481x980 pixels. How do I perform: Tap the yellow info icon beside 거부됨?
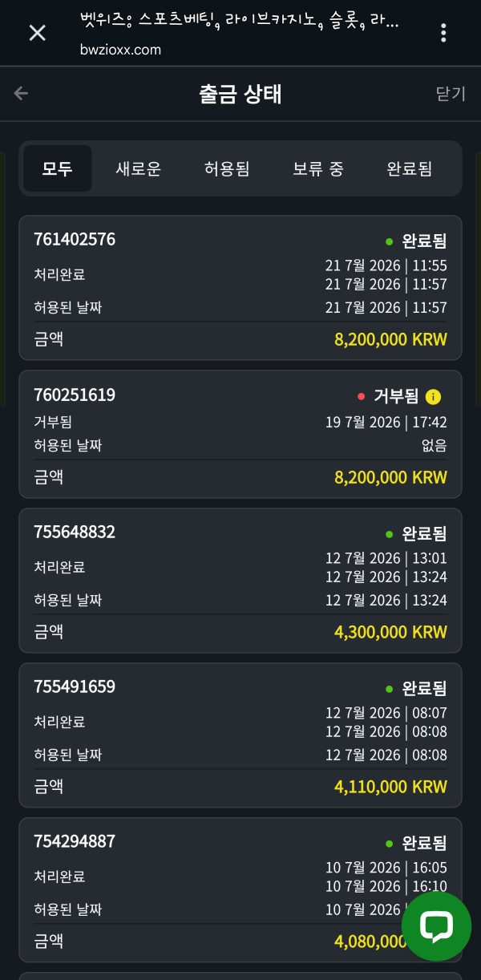(433, 396)
